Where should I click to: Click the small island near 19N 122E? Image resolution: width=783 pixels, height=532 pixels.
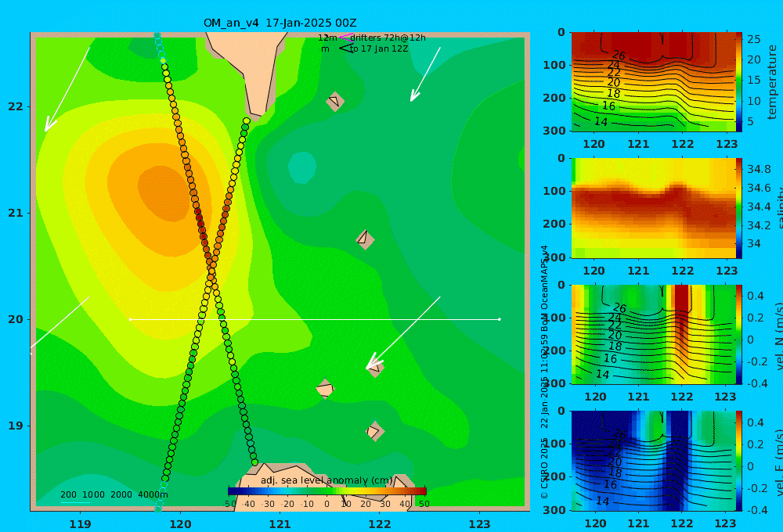click(375, 431)
